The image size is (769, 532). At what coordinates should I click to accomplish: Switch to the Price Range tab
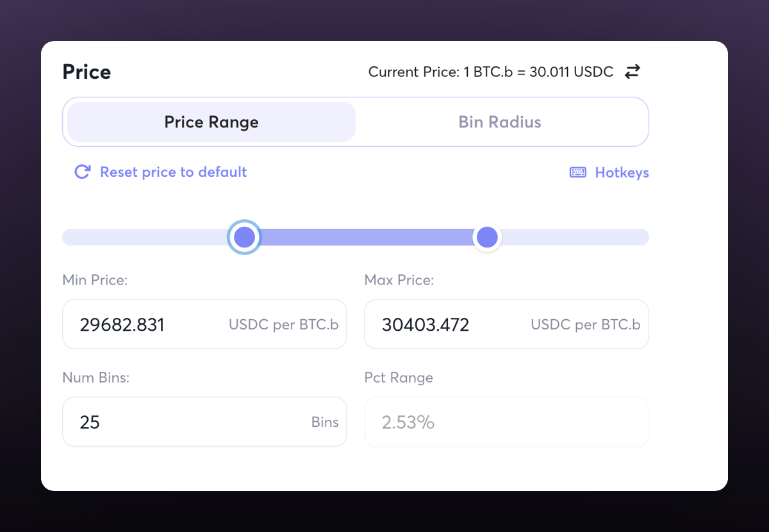211,122
